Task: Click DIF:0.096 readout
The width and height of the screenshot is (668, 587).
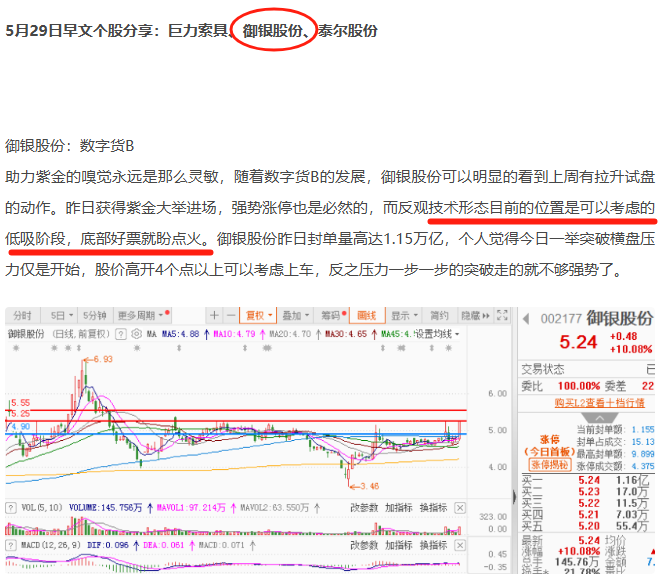Action: coord(108,545)
